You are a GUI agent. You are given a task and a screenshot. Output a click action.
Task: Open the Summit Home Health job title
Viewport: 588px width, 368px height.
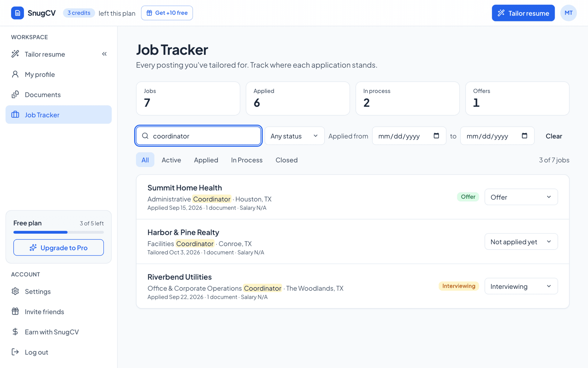(184, 188)
